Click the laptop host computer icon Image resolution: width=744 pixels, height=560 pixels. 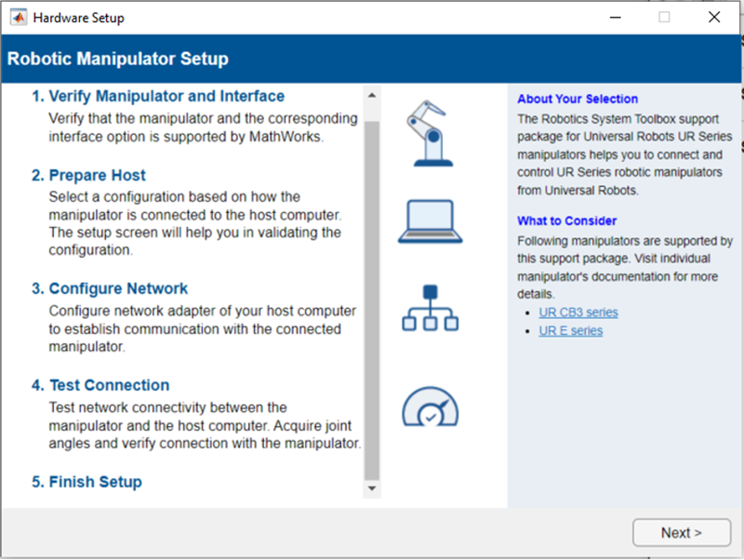click(x=430, y=221)
